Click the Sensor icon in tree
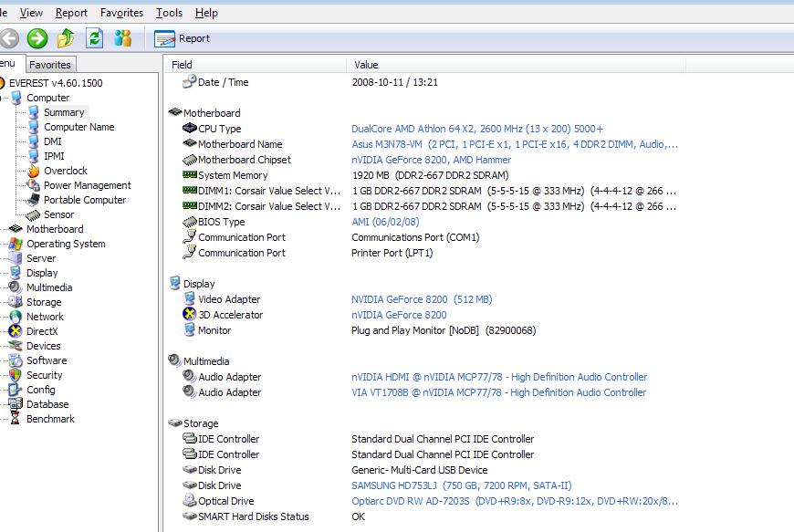 (34, 215)
